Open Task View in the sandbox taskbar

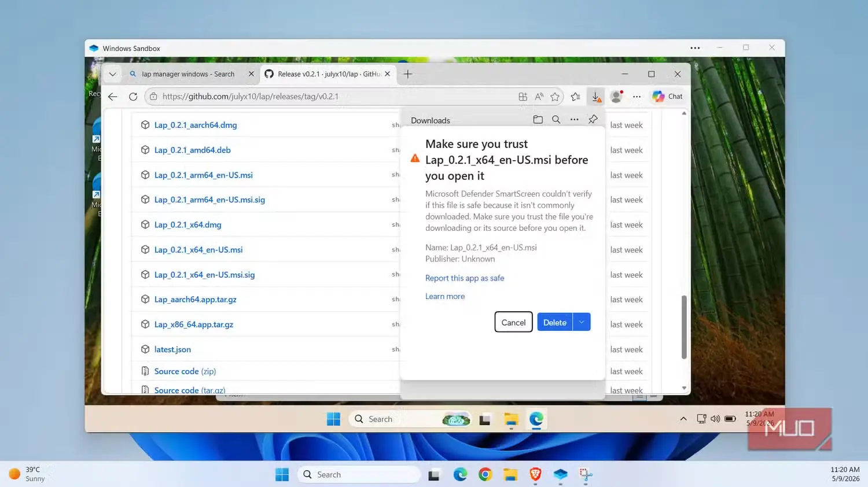(x=485, y=420)
